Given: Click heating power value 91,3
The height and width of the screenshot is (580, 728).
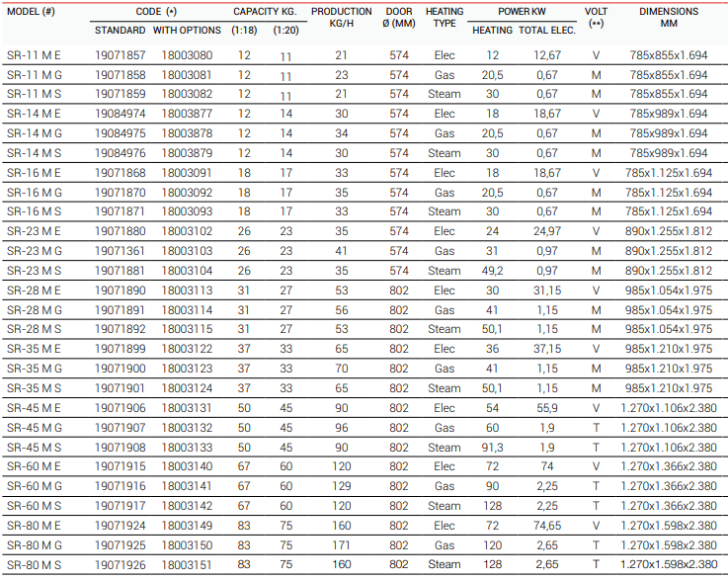Looking at the screenshot, I should tap(492, 447).
